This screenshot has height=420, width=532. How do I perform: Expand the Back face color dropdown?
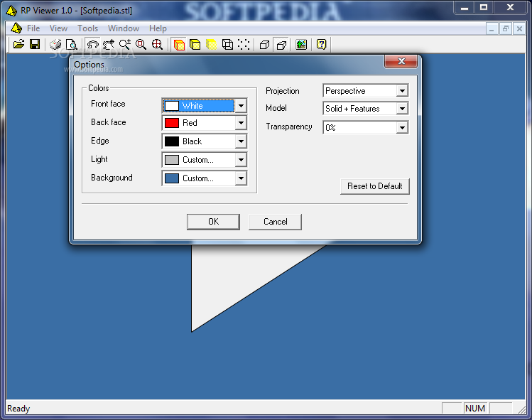pos(241,122)
